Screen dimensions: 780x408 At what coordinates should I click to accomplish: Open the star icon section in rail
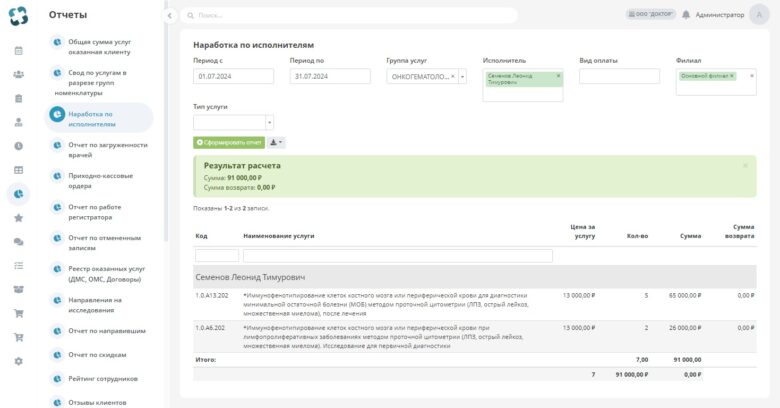[x=18, y=217]
